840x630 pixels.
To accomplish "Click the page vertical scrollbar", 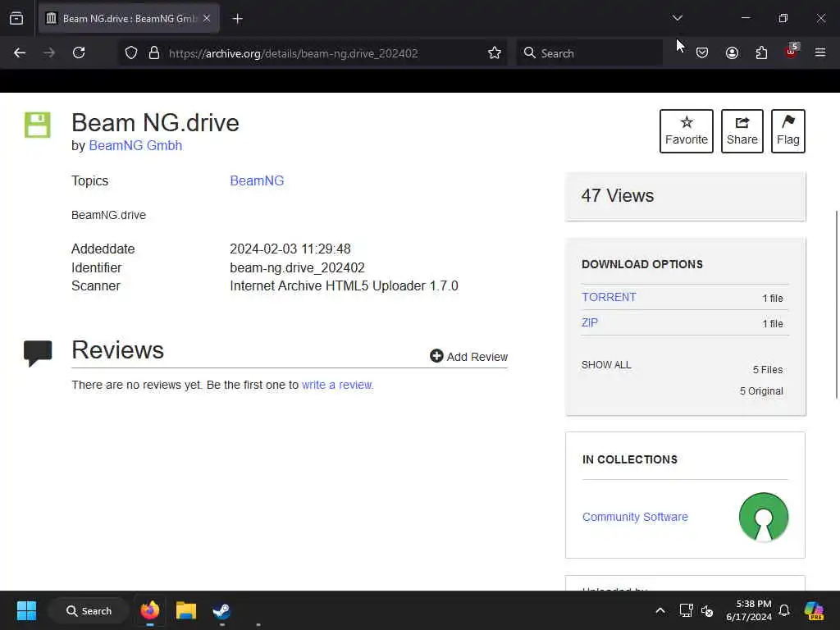I will coord(836,305).
